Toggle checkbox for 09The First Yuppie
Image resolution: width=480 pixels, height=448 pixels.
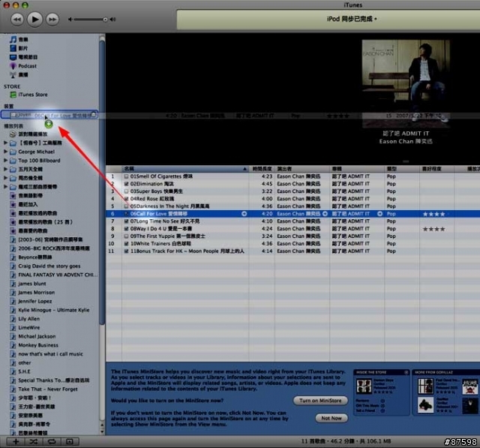pos(126,236)
